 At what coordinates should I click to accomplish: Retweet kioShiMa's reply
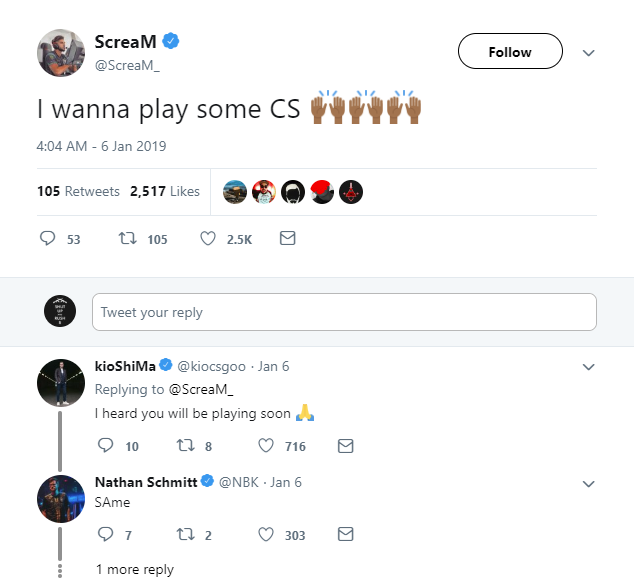[186, 446]
